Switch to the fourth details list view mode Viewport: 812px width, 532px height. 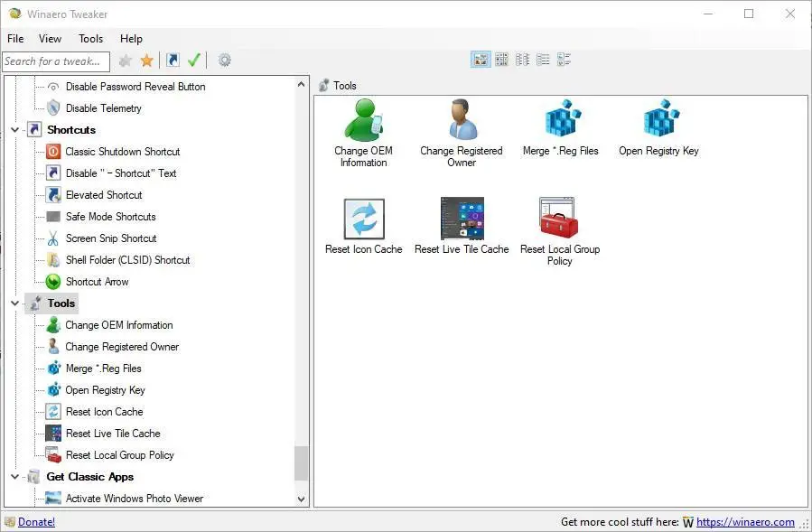point(543,60)
